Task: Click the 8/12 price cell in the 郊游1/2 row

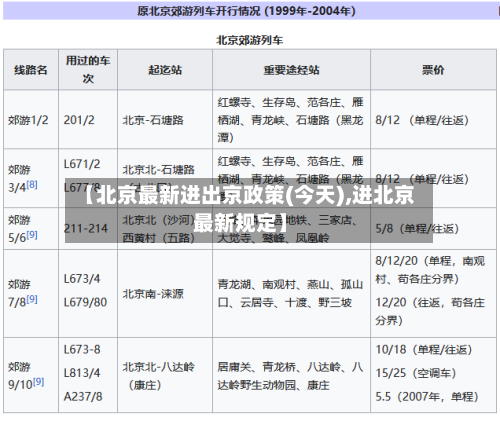Action: pyautogui.click(x=433, y=119)
